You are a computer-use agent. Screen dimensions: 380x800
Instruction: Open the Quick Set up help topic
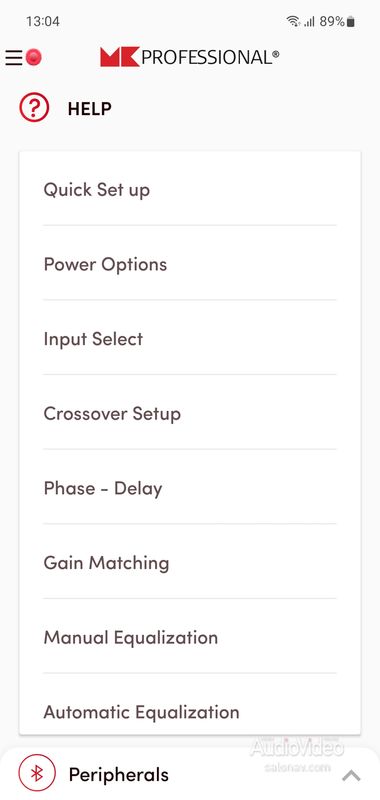[x=190, y=190]
